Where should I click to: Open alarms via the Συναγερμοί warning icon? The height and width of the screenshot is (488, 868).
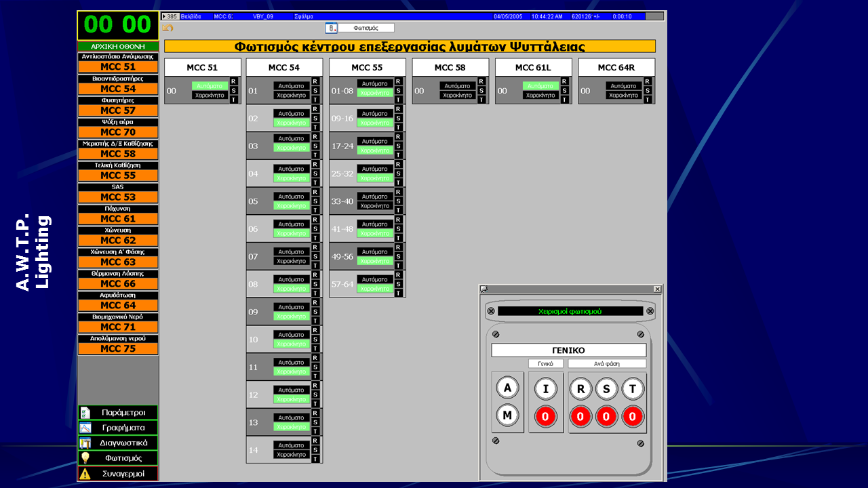click(85, 474)
